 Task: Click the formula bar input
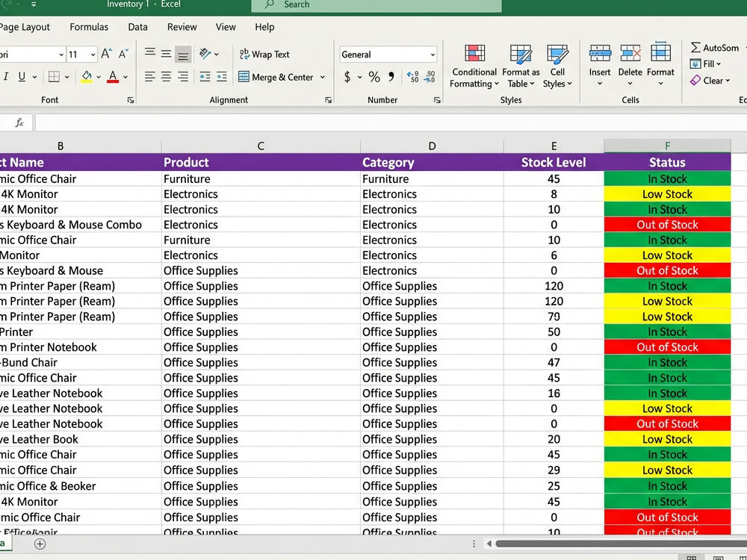(391, 123)
